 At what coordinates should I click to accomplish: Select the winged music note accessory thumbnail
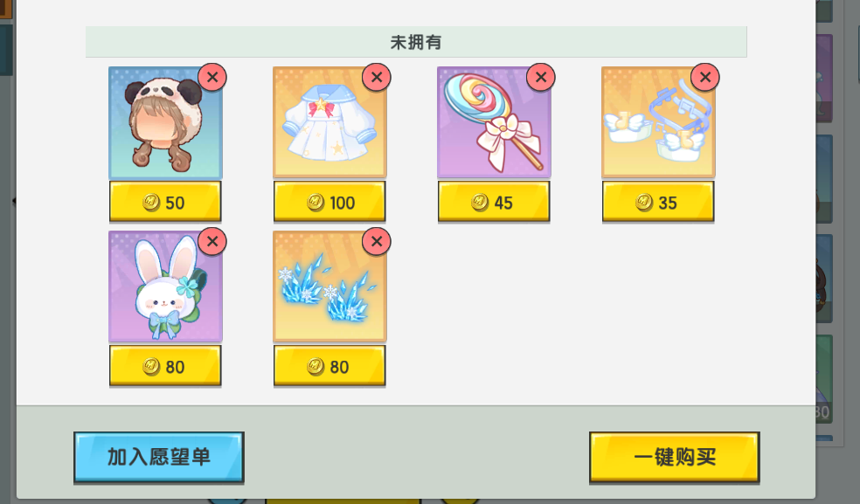tap(658, 122)
